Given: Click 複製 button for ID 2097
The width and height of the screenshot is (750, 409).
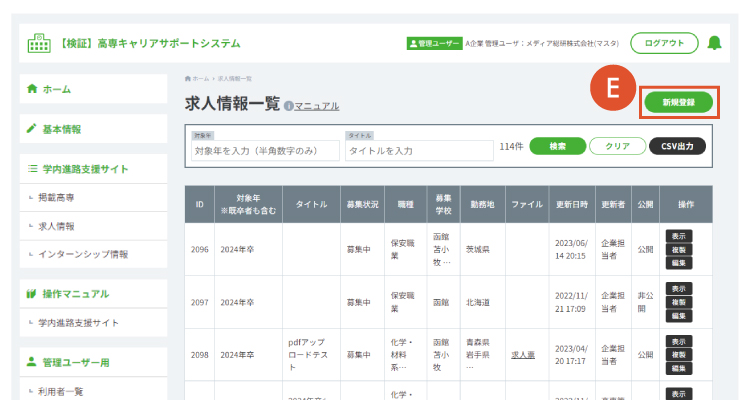Looking at the screenshot, I should tap(679, 302).
